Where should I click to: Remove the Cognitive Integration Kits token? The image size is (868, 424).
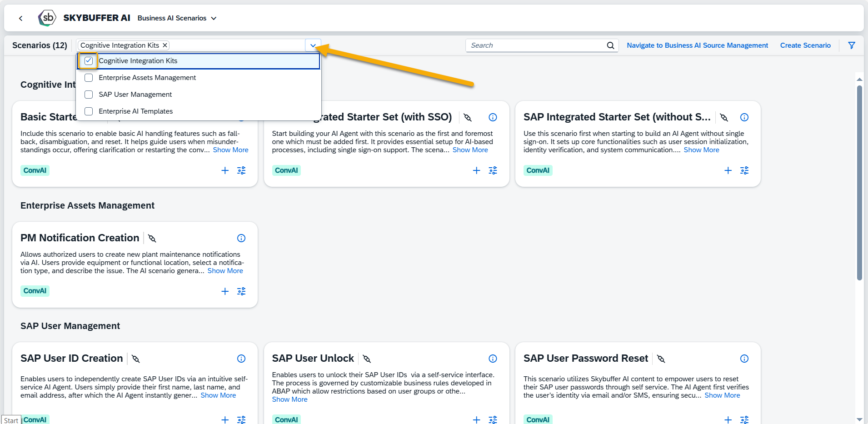coord(165,45)
